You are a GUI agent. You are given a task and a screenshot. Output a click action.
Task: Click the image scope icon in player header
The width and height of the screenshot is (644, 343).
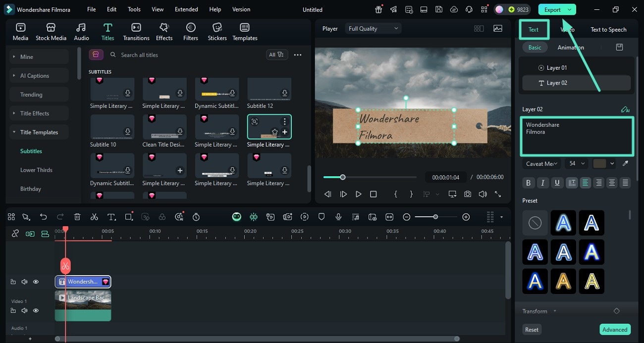pyautogui.click(x=498, y=29)
